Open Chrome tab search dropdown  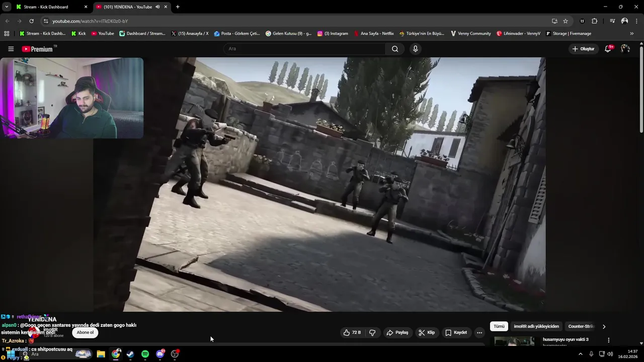coord(7,7)
